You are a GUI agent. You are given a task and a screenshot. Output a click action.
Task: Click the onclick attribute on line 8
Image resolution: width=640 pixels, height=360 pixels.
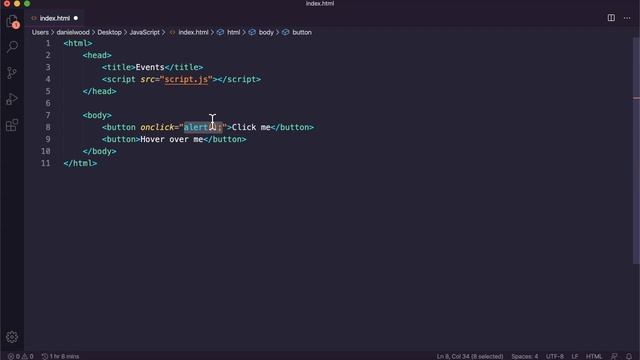pos(157,127)
